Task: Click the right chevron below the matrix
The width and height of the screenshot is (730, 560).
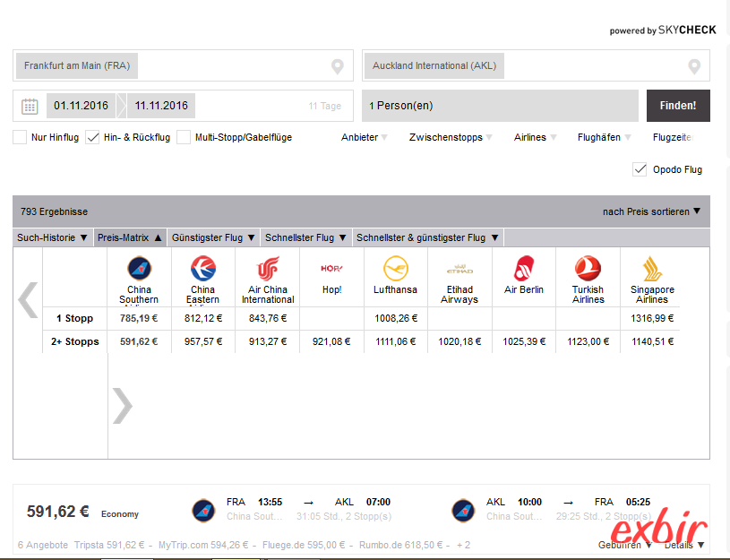Action: (x=123, y=405)
